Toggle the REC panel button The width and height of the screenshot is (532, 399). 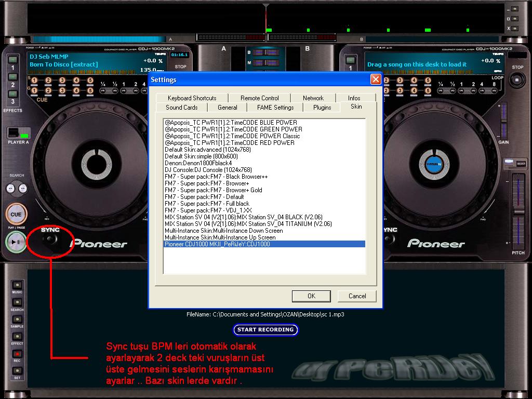tap(17, 353)
